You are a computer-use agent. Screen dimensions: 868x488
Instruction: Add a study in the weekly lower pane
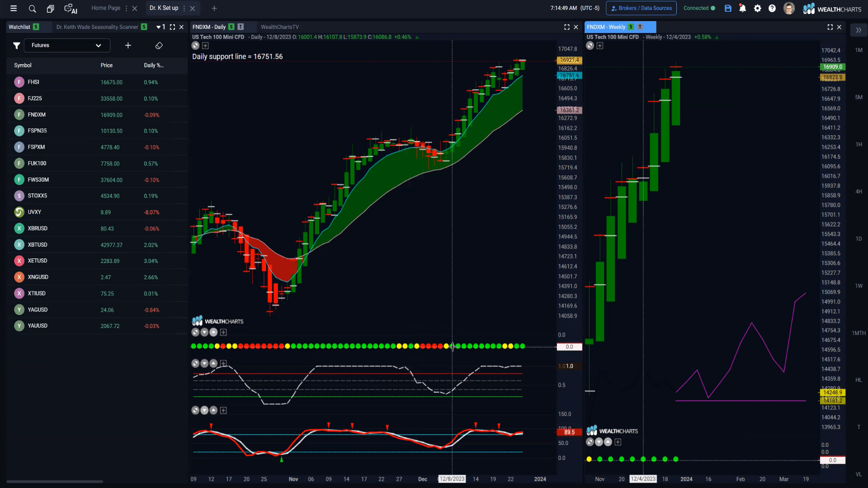(x=618, y=442)
